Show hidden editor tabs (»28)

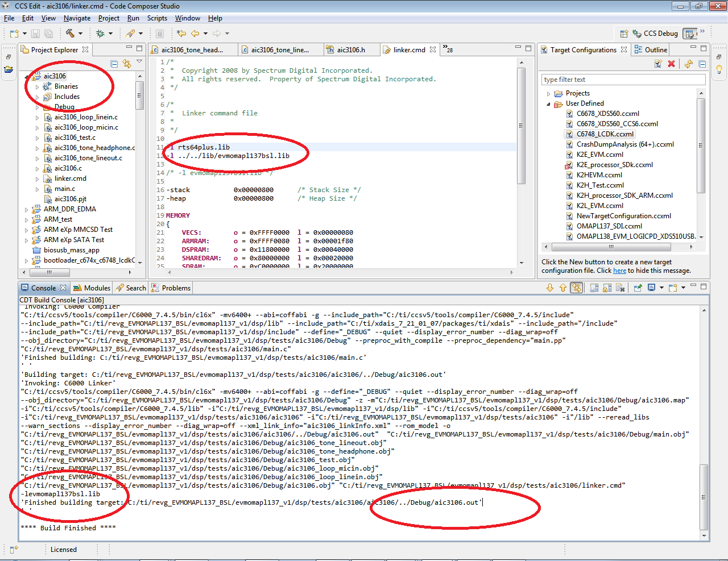pyautogui.click(x=448, y=49)
